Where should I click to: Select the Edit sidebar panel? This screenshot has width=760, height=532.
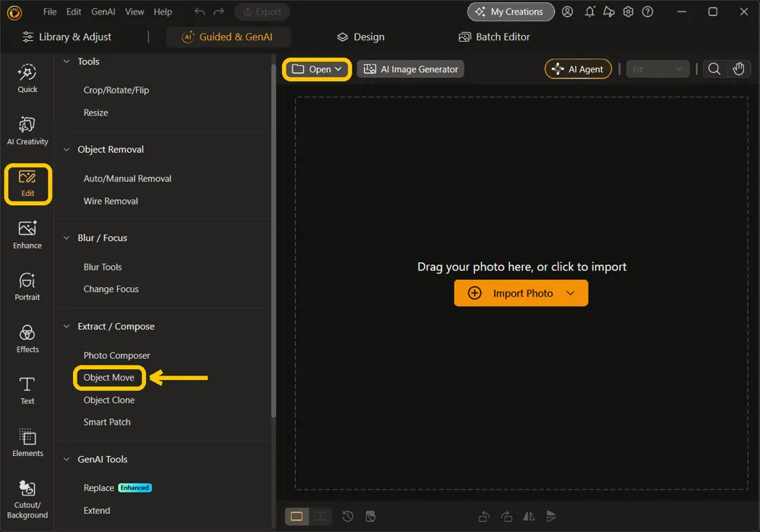[27, 184]
